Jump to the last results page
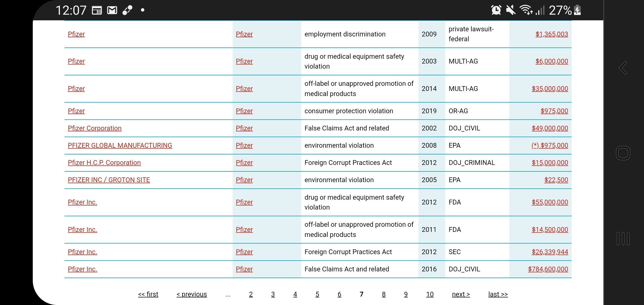 click(498, 294)
